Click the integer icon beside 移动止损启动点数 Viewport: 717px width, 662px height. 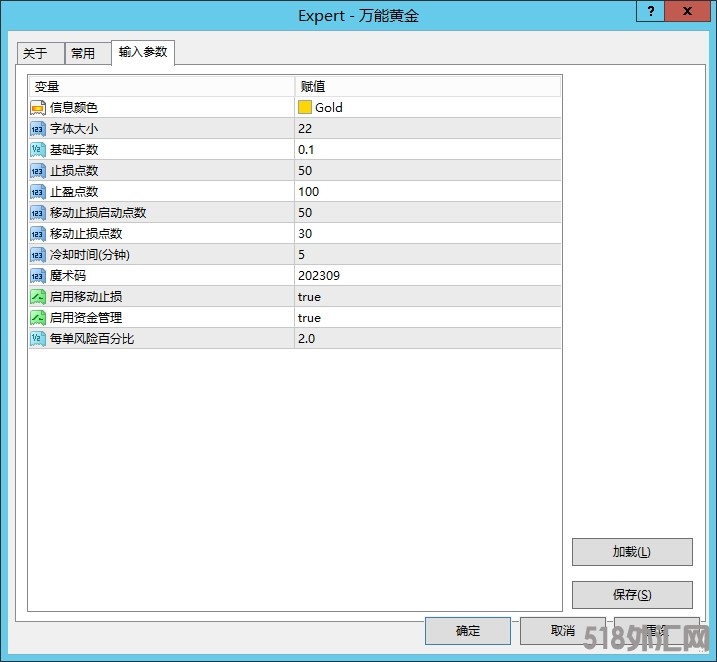38,213
